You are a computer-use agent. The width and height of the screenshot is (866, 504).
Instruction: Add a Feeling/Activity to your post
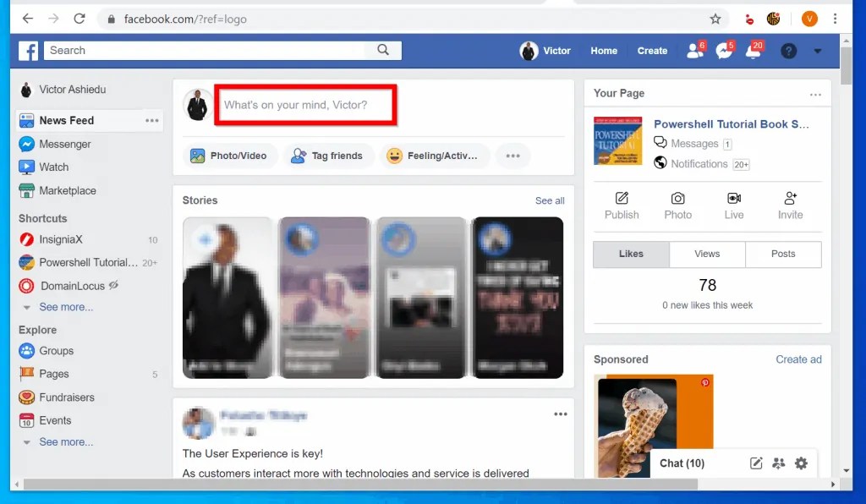[x=435, y=156]
